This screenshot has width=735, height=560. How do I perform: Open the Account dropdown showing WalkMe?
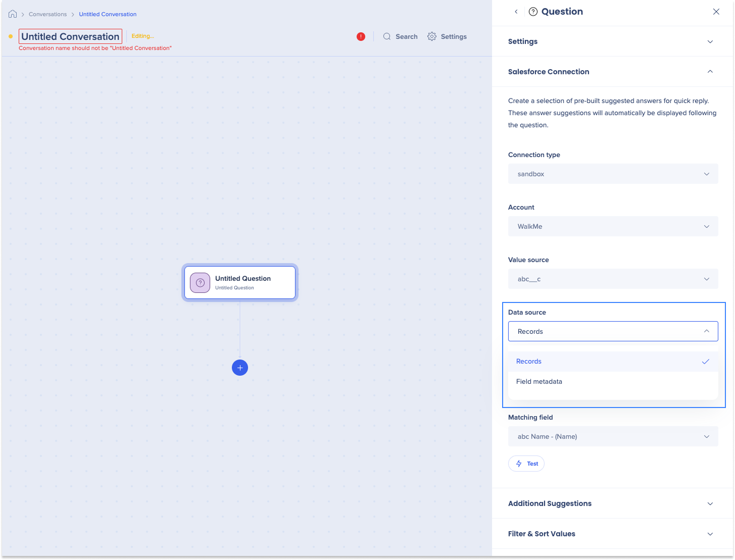pyautogui.click(x=613, y=226)
